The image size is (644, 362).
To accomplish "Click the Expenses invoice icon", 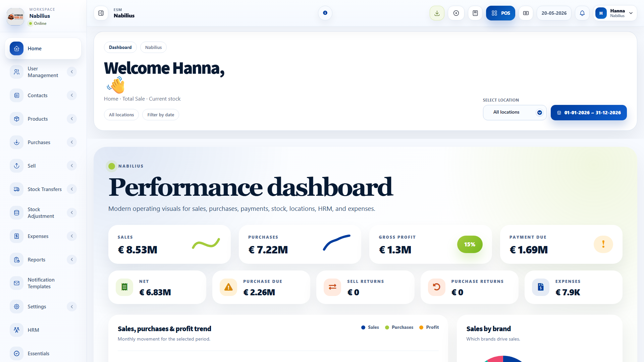I will 17,236.
